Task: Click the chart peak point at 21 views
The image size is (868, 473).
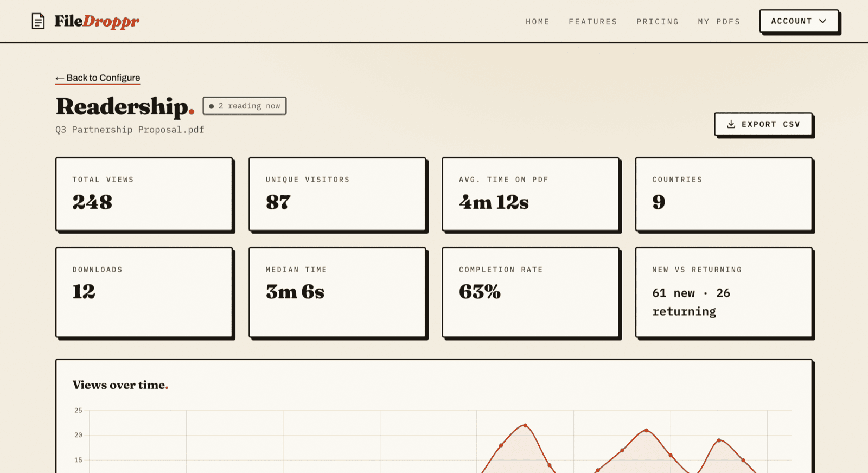Action: [646, 430]
